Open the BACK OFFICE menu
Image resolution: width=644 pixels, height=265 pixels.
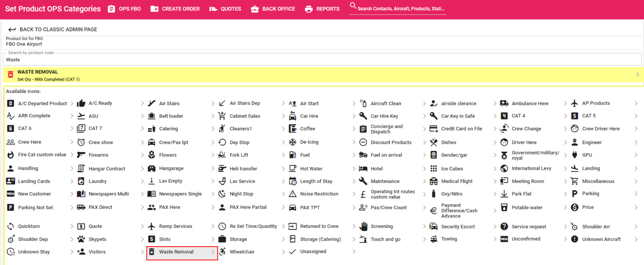(x=273, y=9)
